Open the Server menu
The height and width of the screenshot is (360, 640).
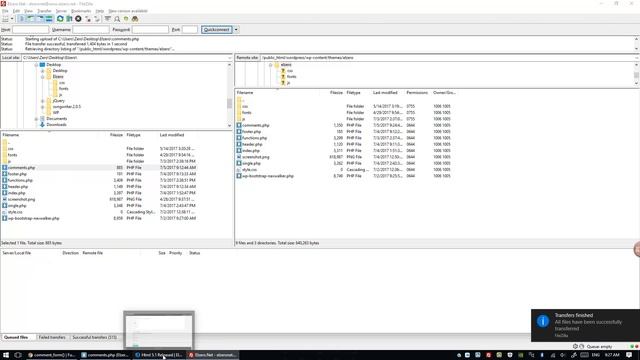61,11
